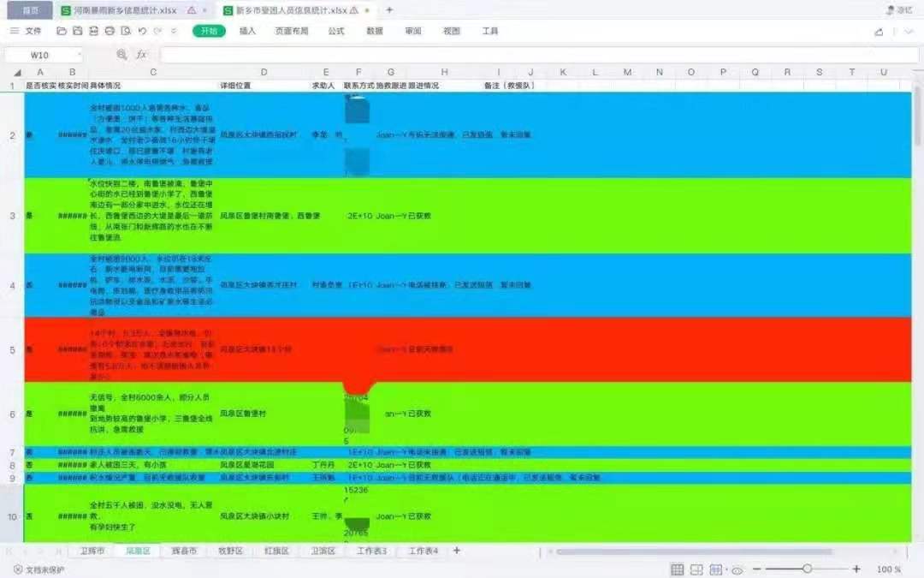Open the 文件 menu
This screenshot has height=578, width=924.
(26, 31)
